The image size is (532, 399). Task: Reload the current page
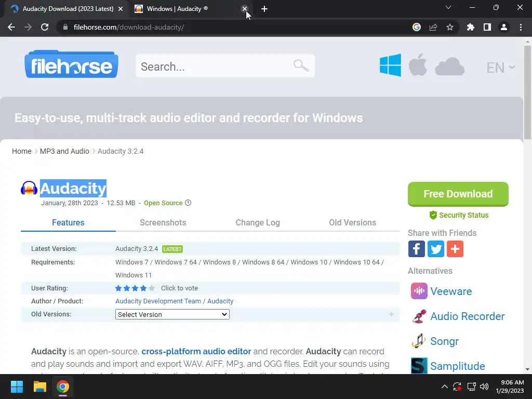tap(45, 27)
